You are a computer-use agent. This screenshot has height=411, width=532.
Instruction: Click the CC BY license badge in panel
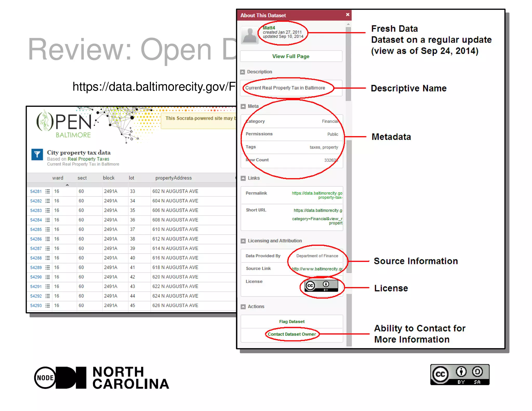point(321,286)
